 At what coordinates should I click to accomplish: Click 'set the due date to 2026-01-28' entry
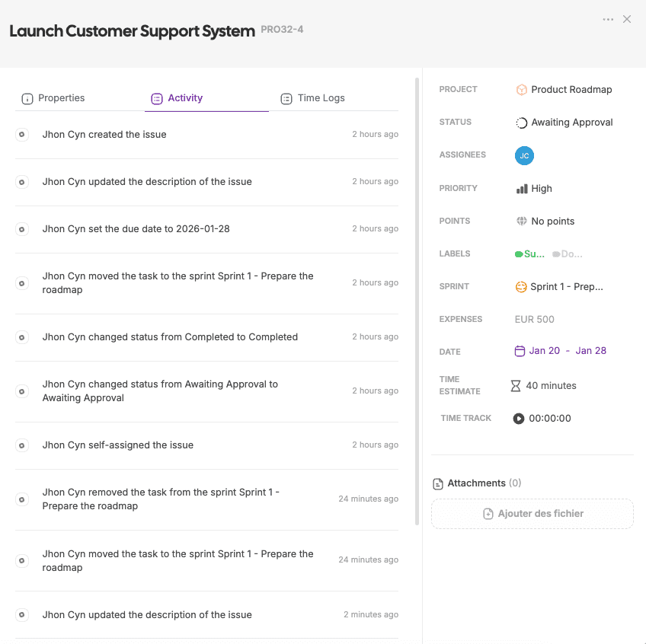coord(206,229)
